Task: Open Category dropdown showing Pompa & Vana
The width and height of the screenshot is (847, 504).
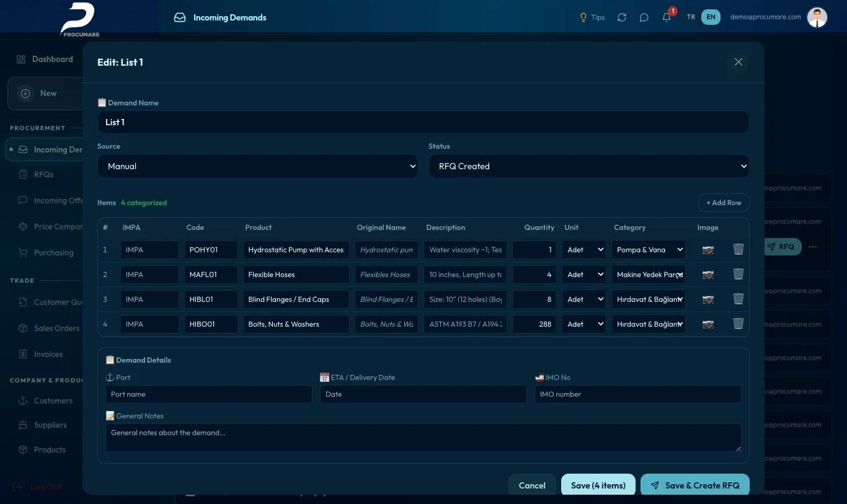Action: click(649, 250)
